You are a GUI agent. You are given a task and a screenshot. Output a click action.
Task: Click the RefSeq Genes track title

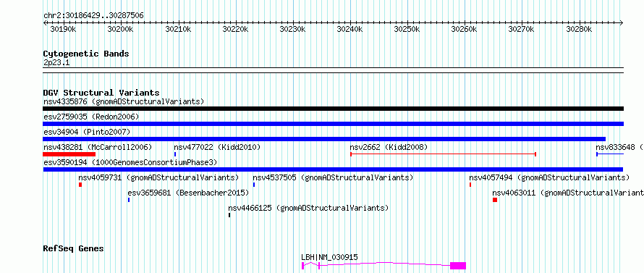(73, 249)
